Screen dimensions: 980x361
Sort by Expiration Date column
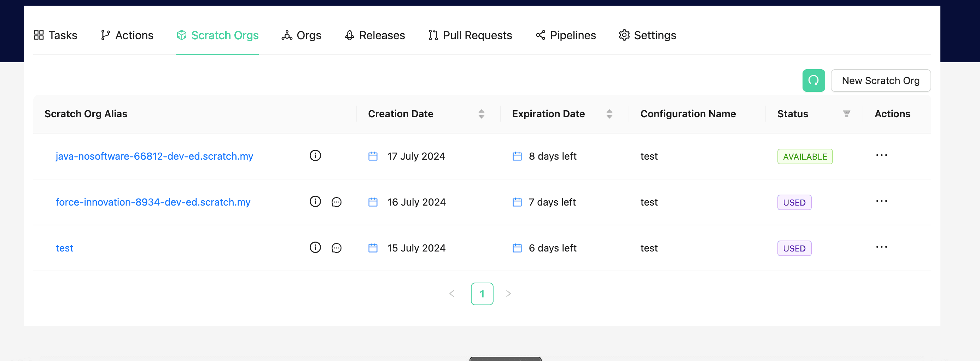click(x=609, y=114)
